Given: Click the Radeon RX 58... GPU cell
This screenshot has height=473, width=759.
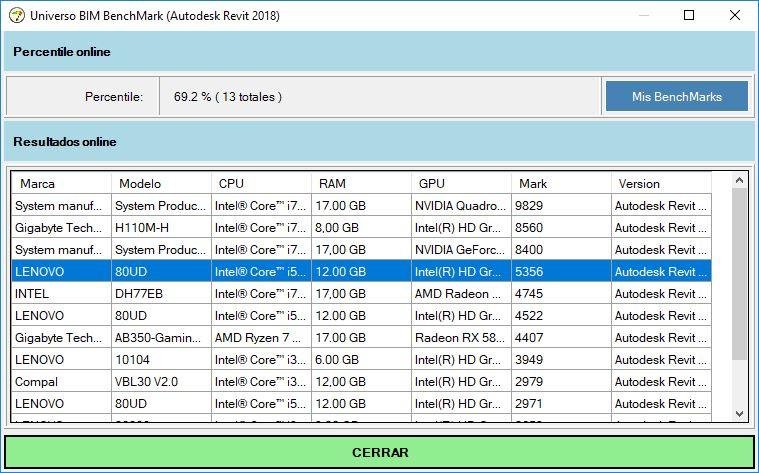Looking at the screenshot, I should tap(461, 337).
